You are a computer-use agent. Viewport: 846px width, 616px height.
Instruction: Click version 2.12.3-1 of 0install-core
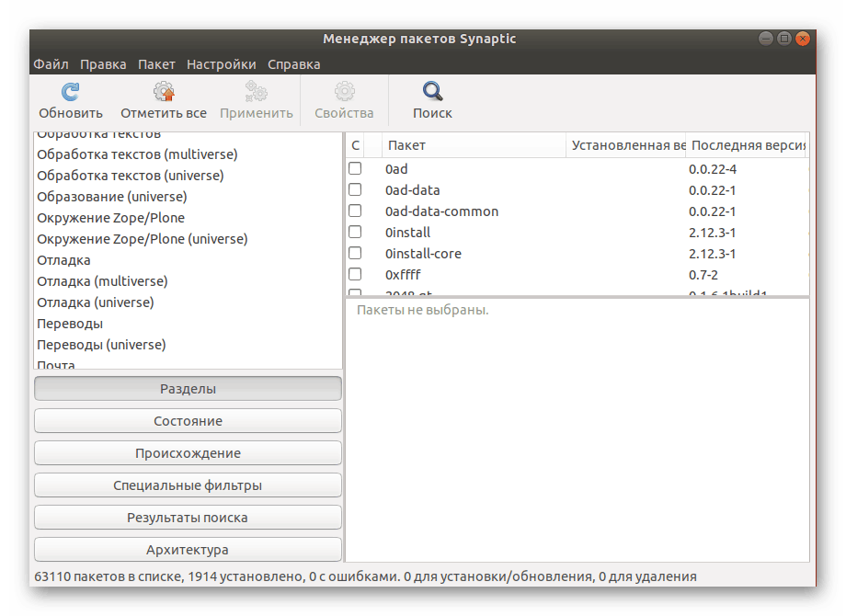tap(712, 254)
